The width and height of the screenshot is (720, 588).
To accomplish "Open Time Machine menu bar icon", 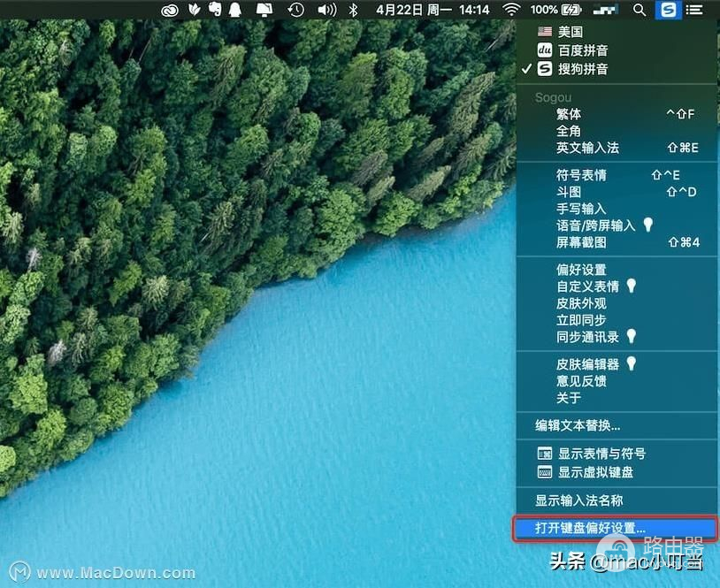I will 296,10.
